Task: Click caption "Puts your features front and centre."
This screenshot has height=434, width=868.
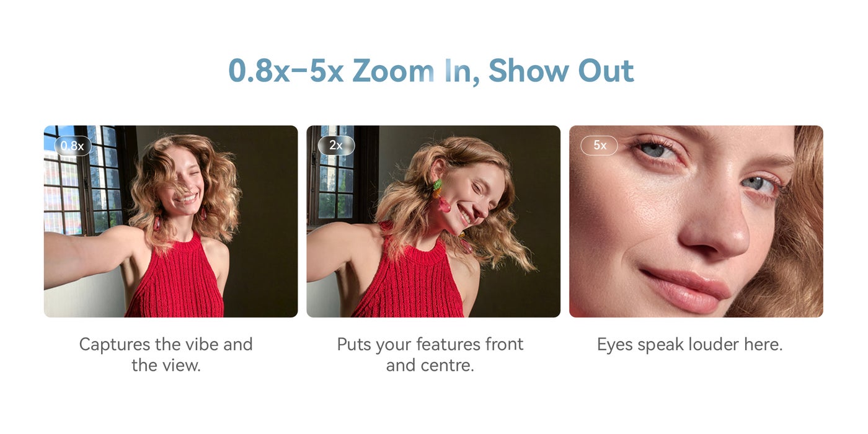Action: (430, 355)
